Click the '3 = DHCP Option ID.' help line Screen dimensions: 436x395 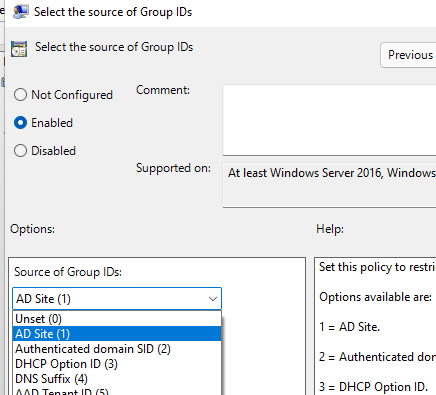[373, 387]
